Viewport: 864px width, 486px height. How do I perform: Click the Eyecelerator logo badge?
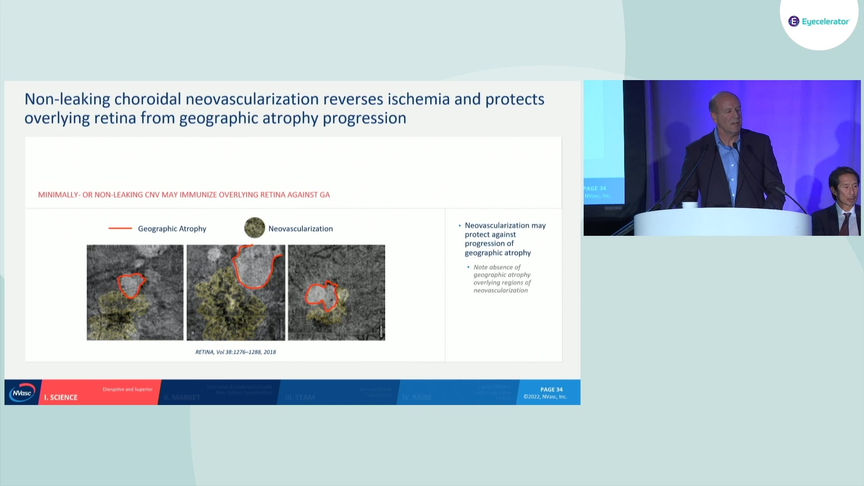coord(819,21)
